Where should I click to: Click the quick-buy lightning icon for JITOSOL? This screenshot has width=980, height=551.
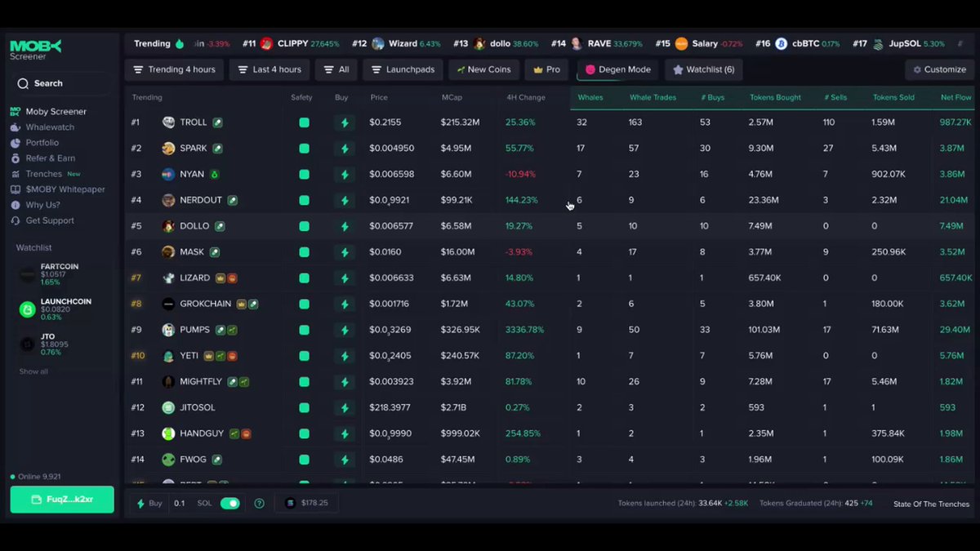[345, 407]
